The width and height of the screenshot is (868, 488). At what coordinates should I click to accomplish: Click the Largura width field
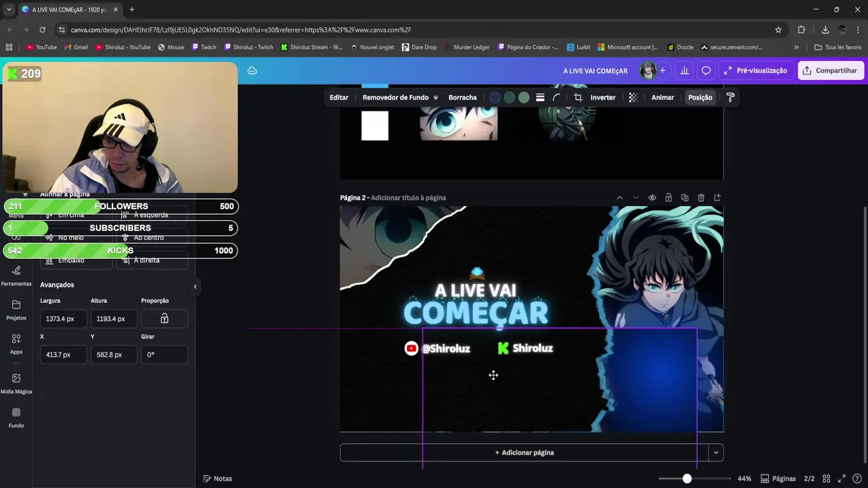(63, 319)
